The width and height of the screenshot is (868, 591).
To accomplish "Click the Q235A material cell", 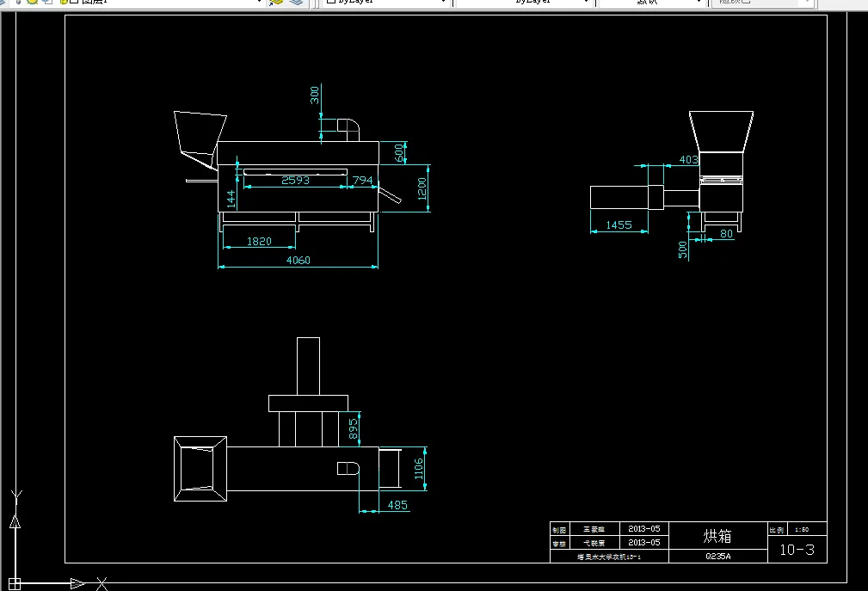I will (x=718, y=556).
